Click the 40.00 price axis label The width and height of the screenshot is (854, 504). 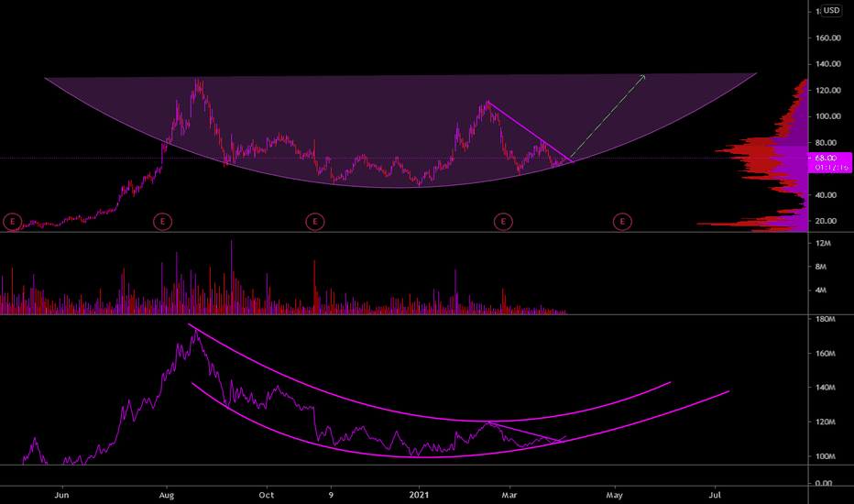(x=826, y=195)
